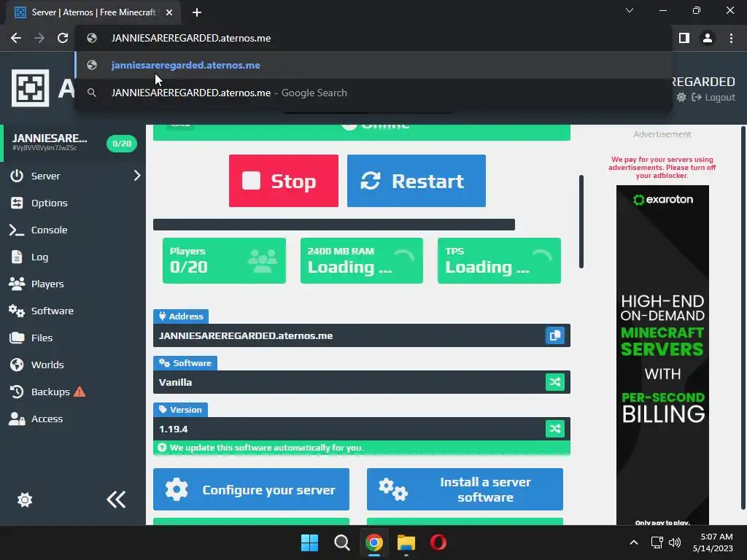The height and width of the screenshot is (560, 747).
Task: Open the Worlds page
Action: (47, 365)
